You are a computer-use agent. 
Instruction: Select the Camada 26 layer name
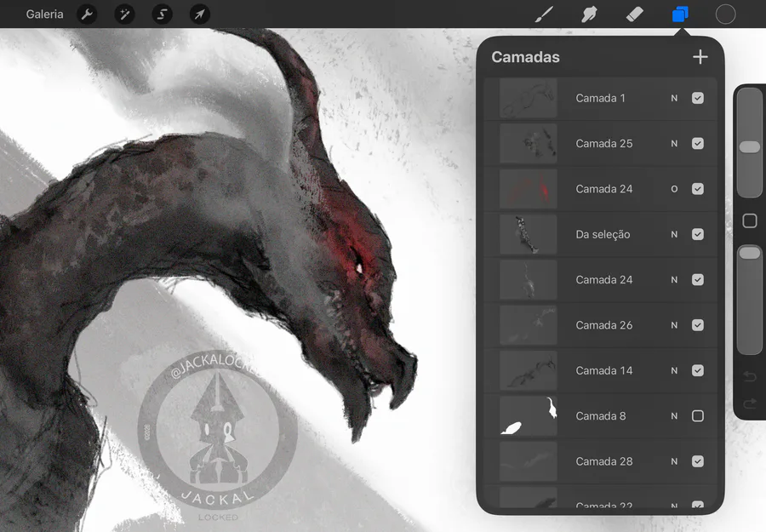(603, 325)
